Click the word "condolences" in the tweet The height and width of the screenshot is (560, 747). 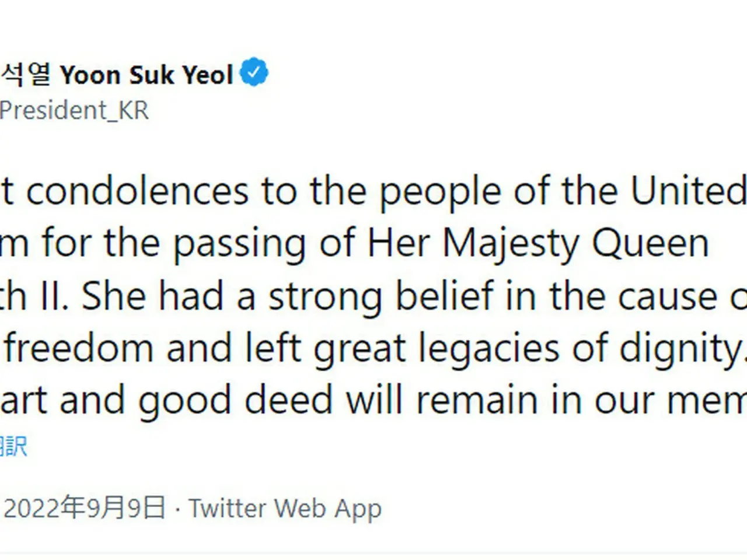coord(138,191)
